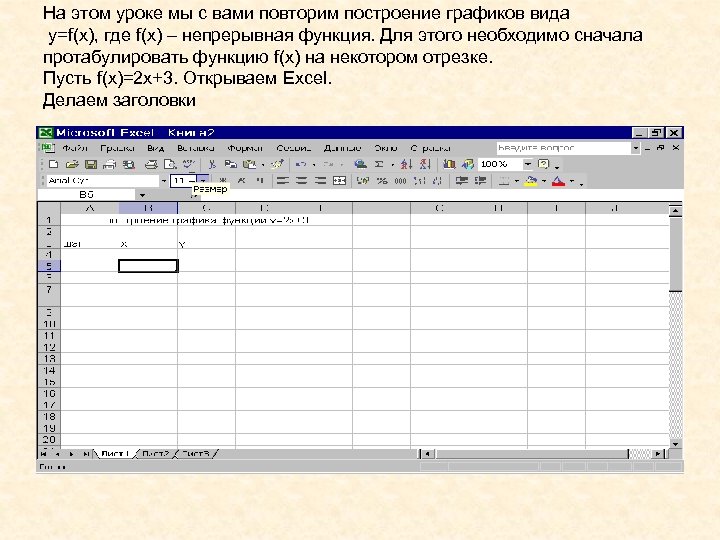Create a new workbook with New icon

(53, 164)
